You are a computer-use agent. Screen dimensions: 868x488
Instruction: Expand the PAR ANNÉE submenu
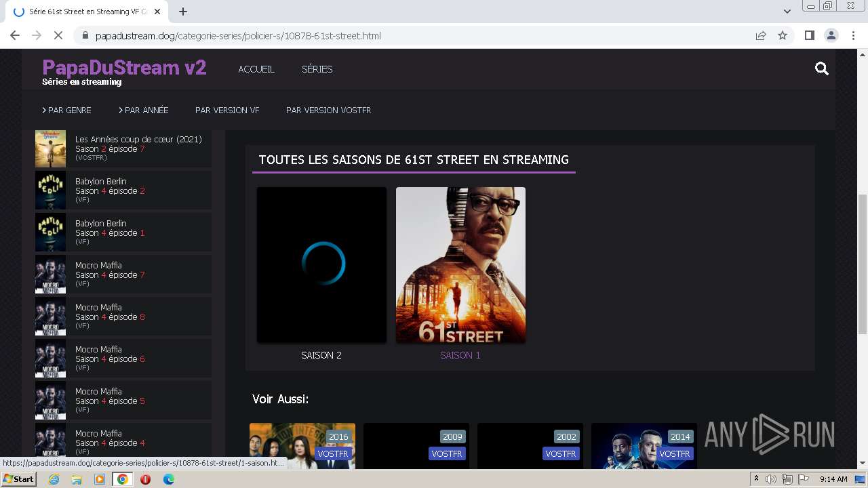coord(143,110)
